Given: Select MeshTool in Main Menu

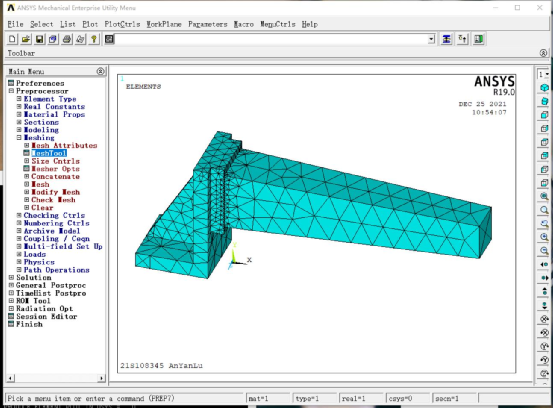Looking at the screenshot, I should 49,153.
